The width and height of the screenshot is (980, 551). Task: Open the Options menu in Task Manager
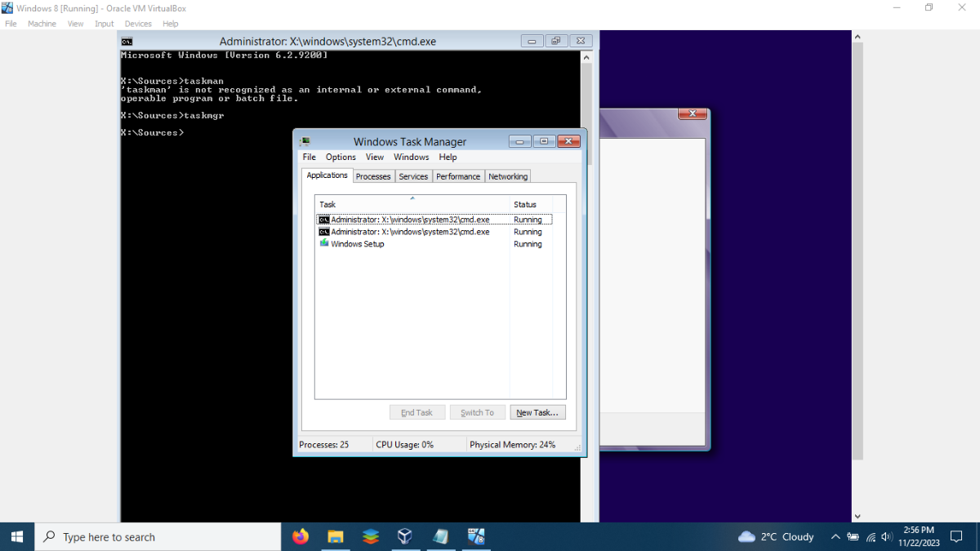pos(341,157)
